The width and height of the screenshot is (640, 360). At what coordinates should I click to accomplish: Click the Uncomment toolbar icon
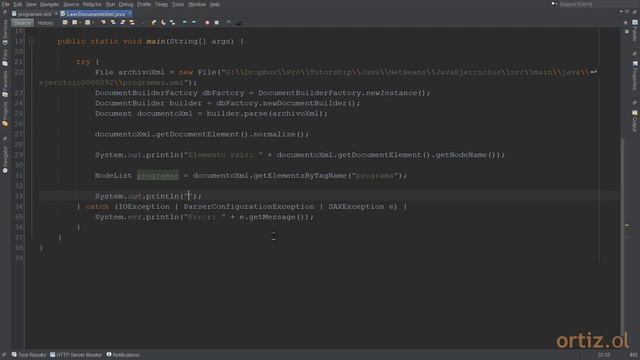click(239, 22)
